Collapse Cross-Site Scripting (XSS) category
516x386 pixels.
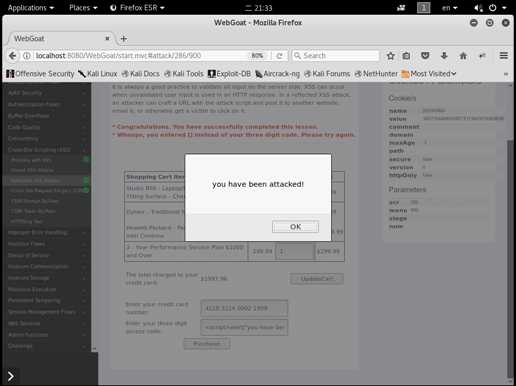click(47, 150)
